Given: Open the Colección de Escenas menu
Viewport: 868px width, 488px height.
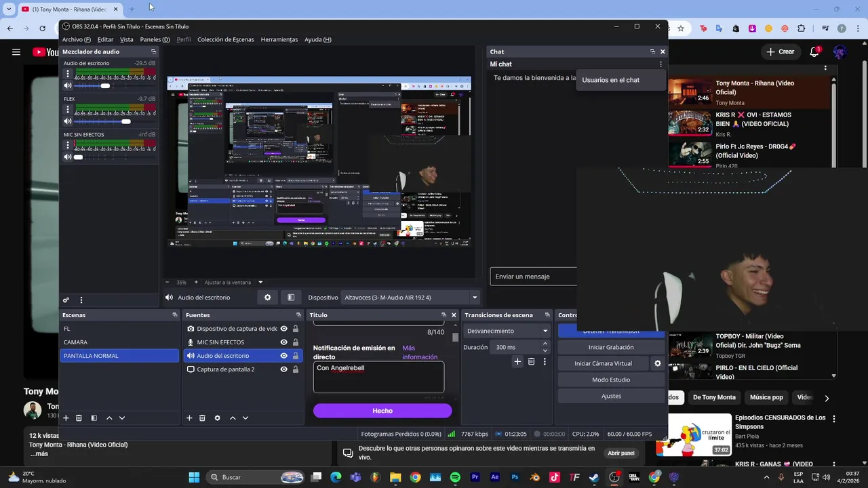Looking at the screenshot, I should (x=226, y=39).
